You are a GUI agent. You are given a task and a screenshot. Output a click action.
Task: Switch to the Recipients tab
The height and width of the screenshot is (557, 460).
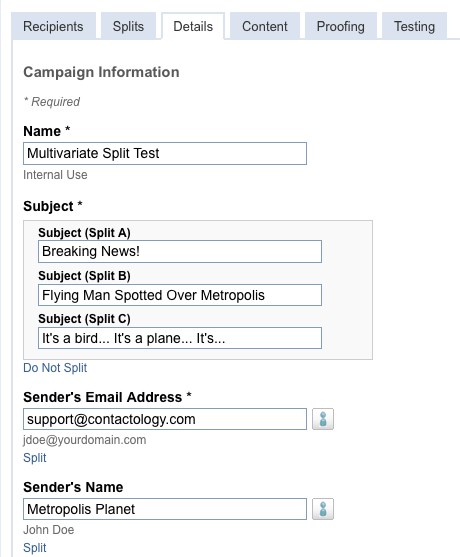click(x=53, y=26)
